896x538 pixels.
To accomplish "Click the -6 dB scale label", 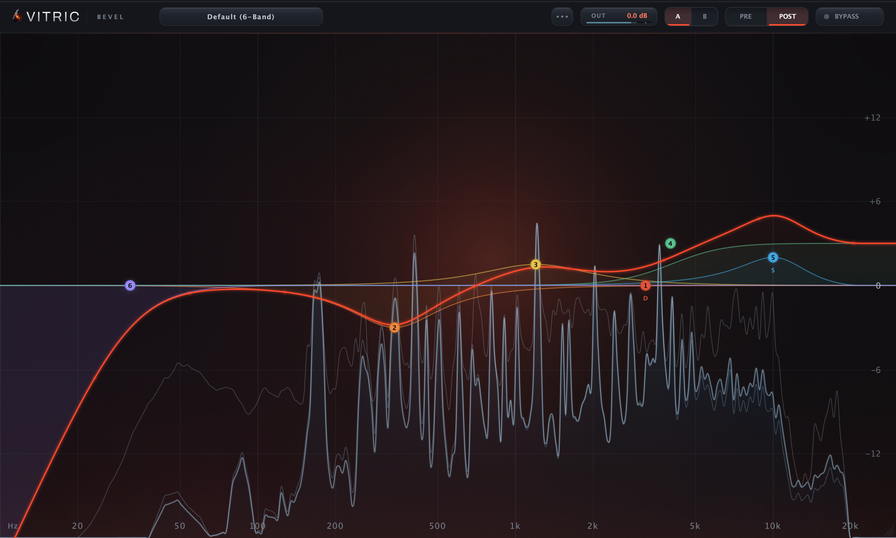I will point(875,370).
